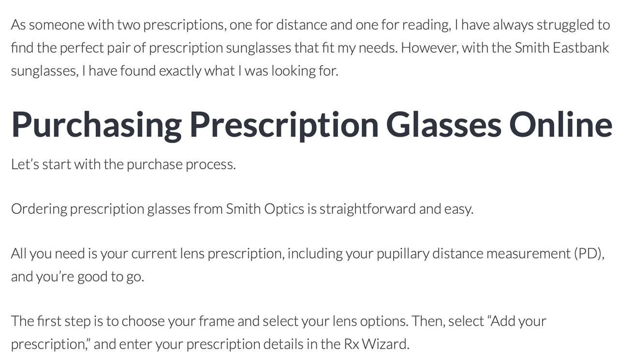This screenshot has height=364, width=633.
Task: Click the word "Purchasing" in the heading
Action: [x=96, y=125]
